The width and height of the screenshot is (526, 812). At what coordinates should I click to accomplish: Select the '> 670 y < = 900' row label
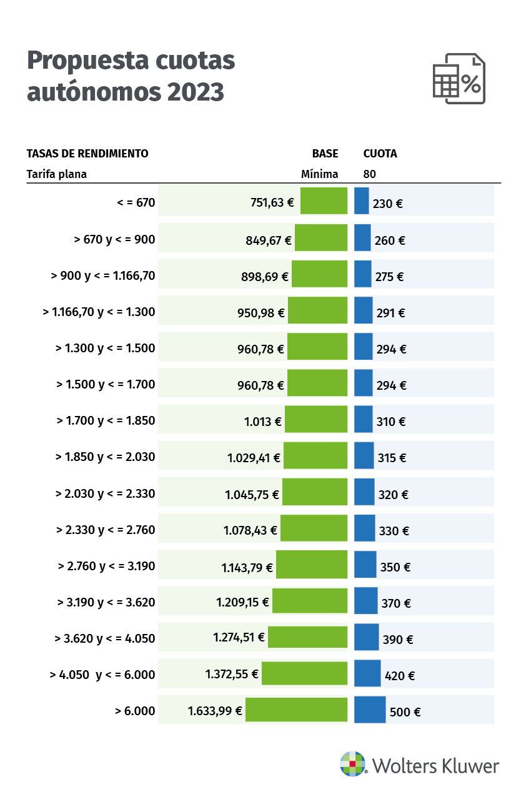114,239
